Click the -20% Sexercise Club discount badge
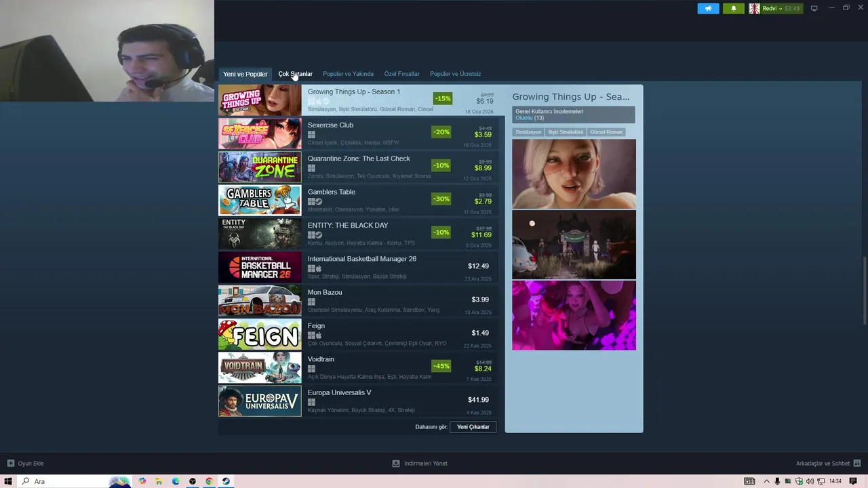Image resolution: width=868 pixels, height=488 pixels. (x=441, y=132)
